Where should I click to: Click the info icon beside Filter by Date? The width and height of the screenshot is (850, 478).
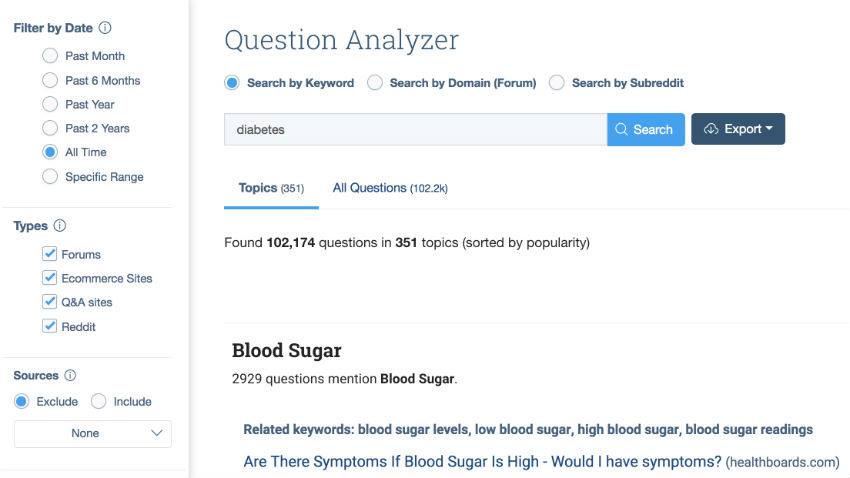coord(105,28)
